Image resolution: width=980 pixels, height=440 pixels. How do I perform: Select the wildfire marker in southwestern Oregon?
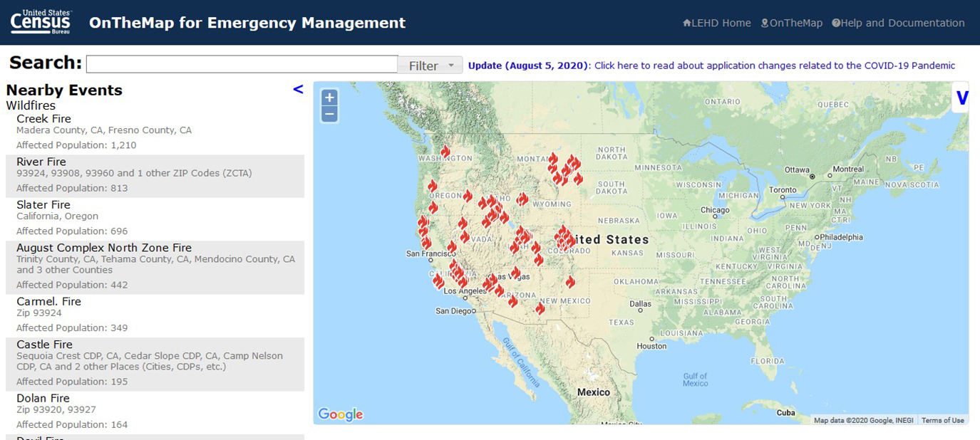(433, 208)
